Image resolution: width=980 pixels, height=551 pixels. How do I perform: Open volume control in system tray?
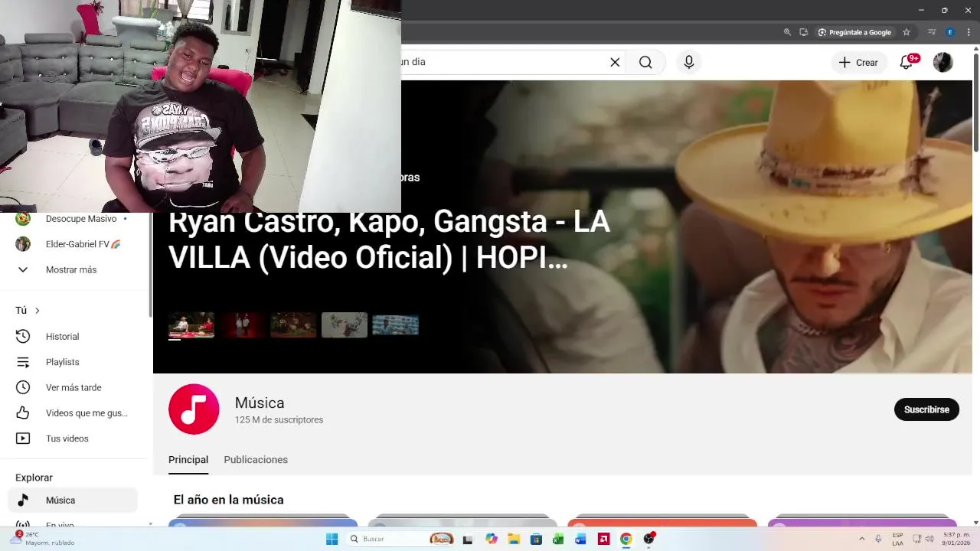(929, 539)
